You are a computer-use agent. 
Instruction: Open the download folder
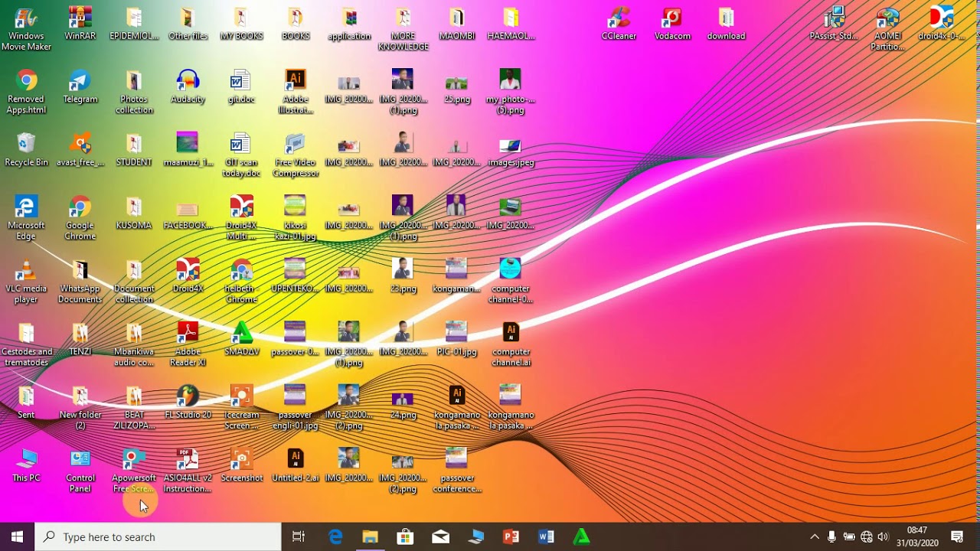(x=726, y=24)
